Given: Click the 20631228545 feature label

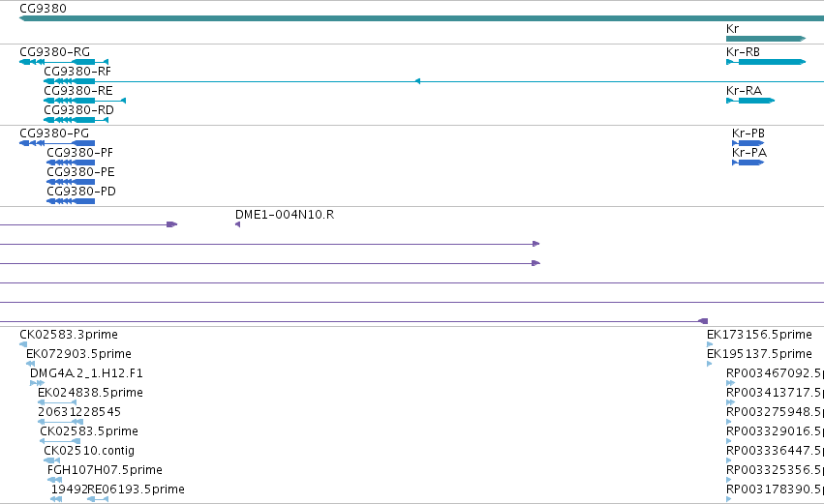Looking at the screenshot, I should (79, 412).
